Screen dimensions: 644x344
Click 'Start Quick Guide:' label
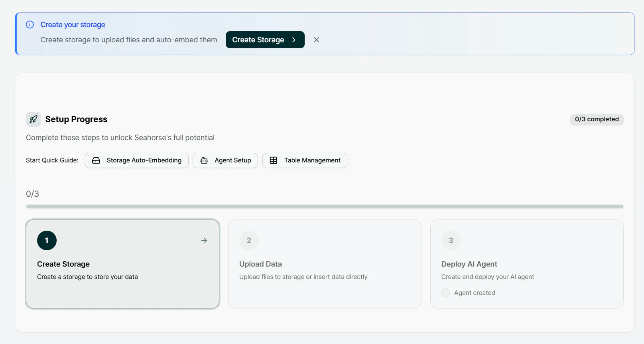coord(52,160)
